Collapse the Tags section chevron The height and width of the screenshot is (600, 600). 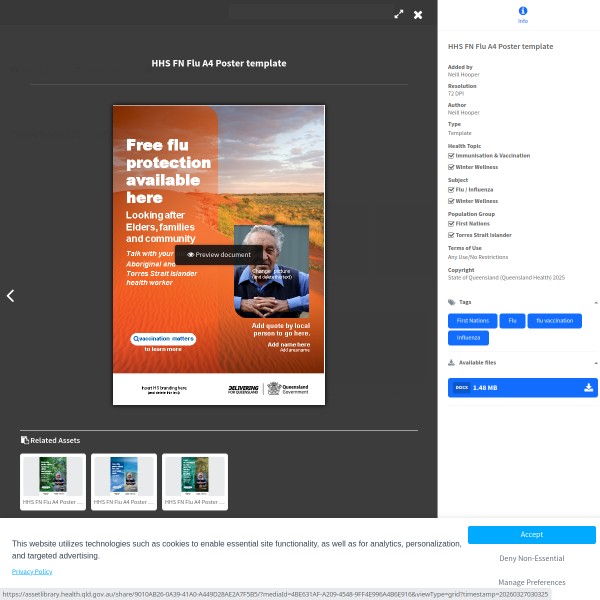pos(595,302)
